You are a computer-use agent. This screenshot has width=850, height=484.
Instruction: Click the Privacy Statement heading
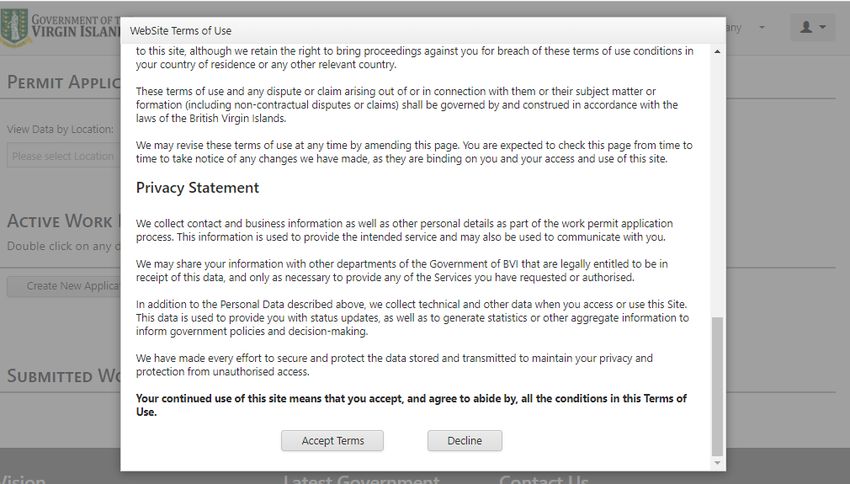point(197,188)
